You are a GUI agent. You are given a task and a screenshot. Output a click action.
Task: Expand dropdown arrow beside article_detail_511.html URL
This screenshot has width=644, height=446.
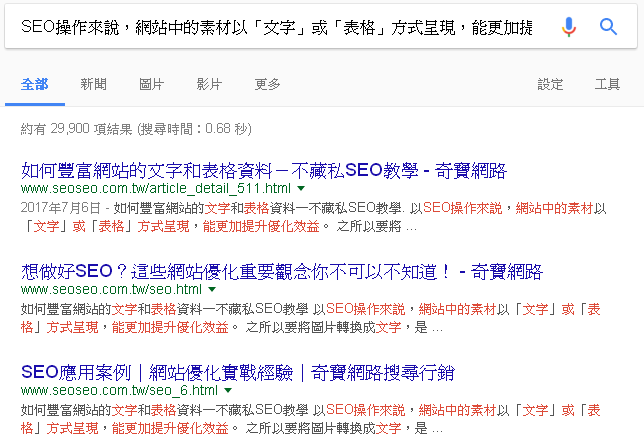(x=301, y=189)
